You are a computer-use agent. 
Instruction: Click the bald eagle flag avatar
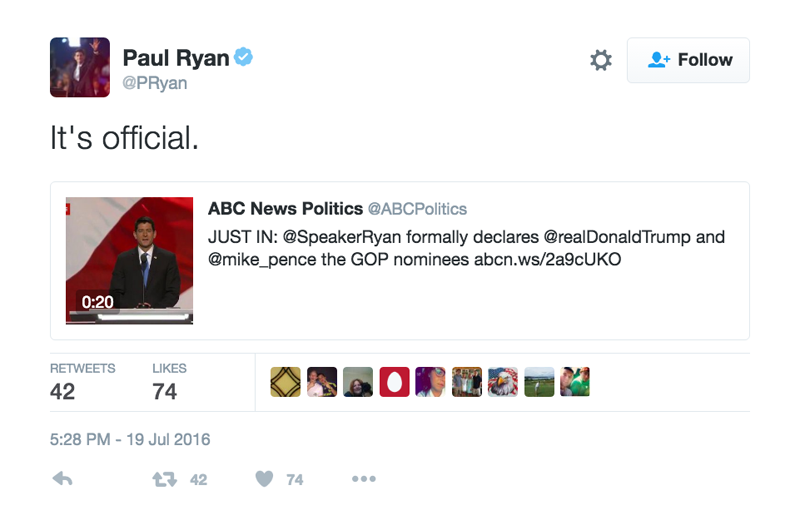[503, 382]
